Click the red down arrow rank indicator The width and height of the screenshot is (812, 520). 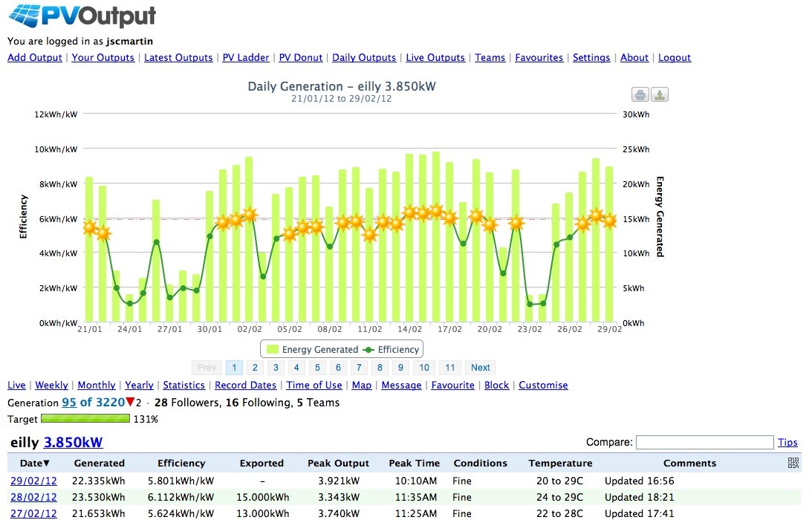(x=130, y=402)
